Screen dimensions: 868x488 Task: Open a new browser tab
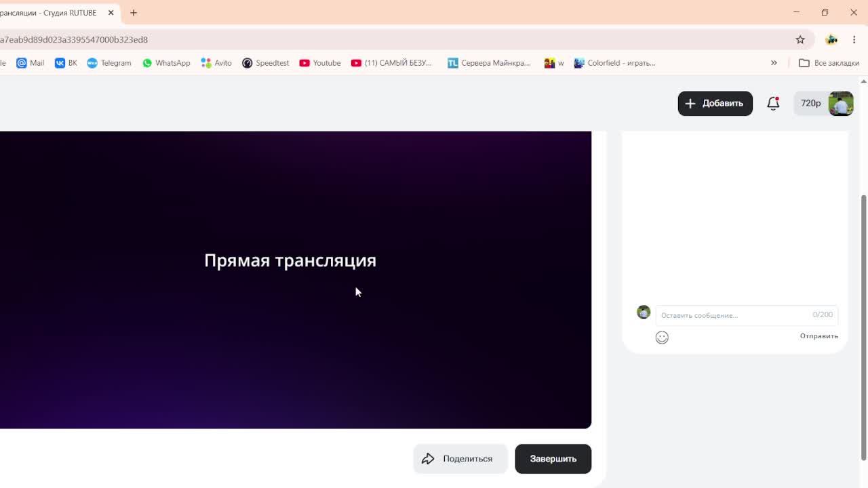click(134, 13)
